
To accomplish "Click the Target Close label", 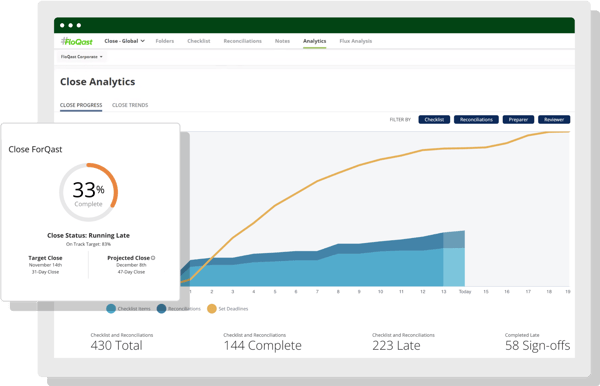I will 45,258.
